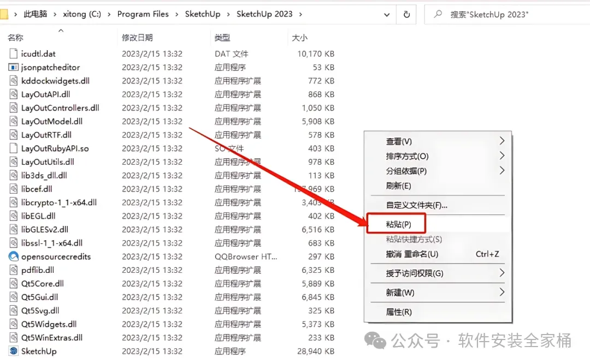Click the jsonpatcheditor application icon
The height and width of the screenshot is (364, 590).
(x=14, y=67)
